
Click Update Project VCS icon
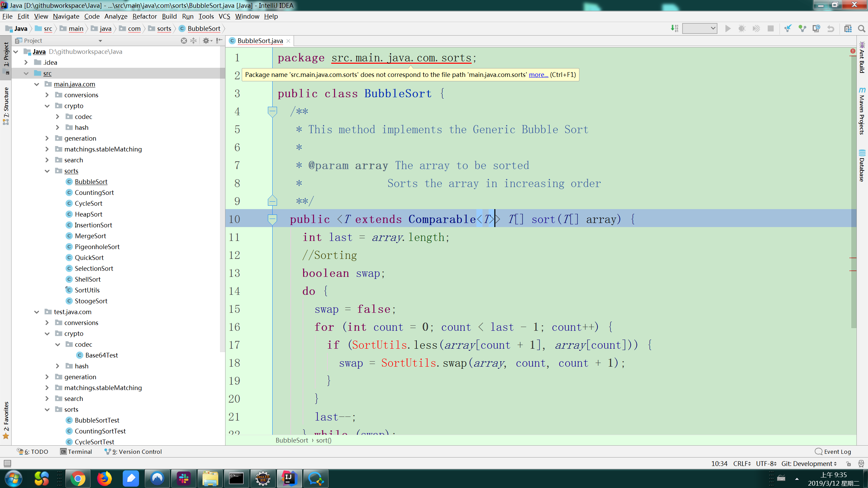point(788,28)
